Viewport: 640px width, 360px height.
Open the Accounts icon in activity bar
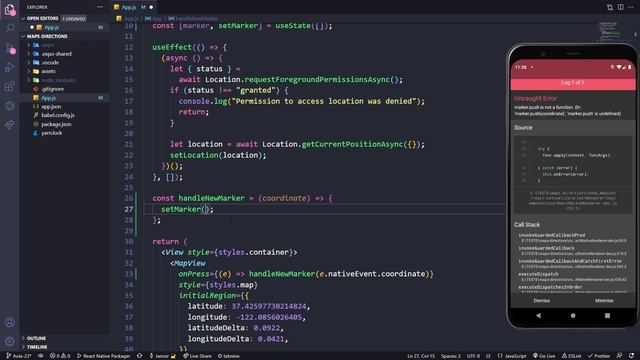click(x=10, y=322)
